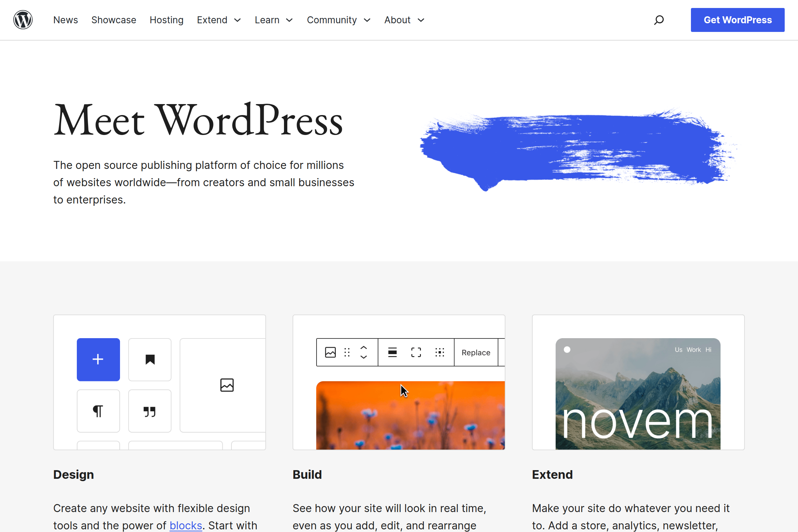This screenshot has height=532, width=798.
Task: Select the paragraph block icon
Action: point(98,411)
